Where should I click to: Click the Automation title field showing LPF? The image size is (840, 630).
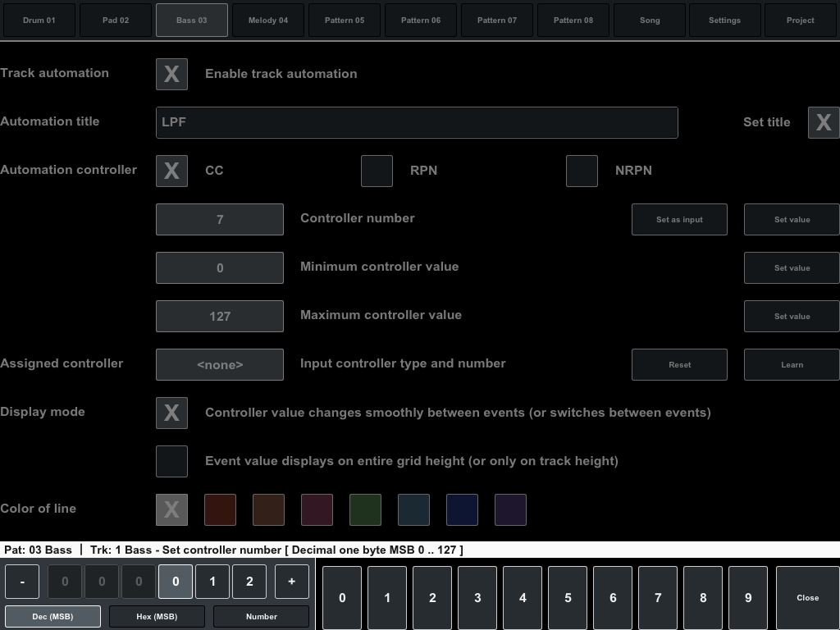click(x=417, y=122)
